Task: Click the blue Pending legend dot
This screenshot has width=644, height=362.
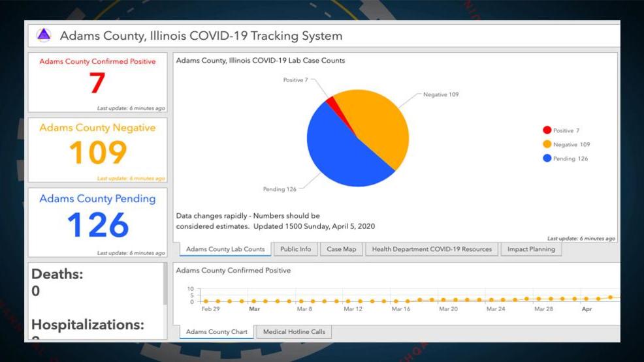Action: (547, 158)
